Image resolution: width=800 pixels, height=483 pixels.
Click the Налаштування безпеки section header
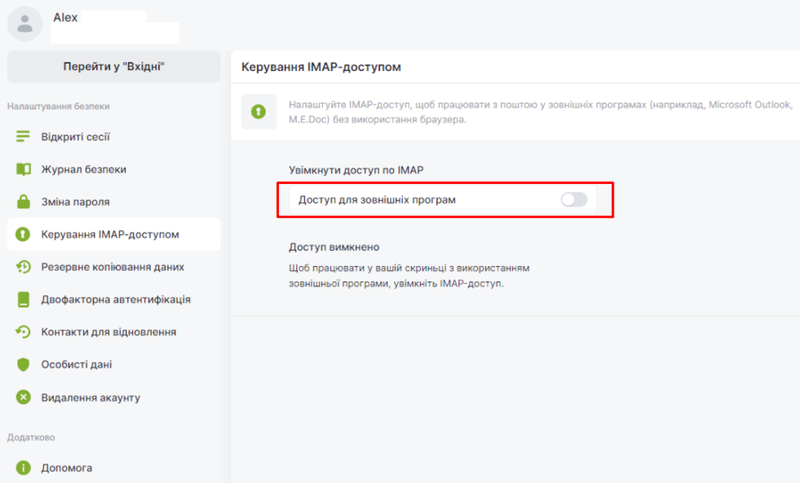(x=58, y=105)
